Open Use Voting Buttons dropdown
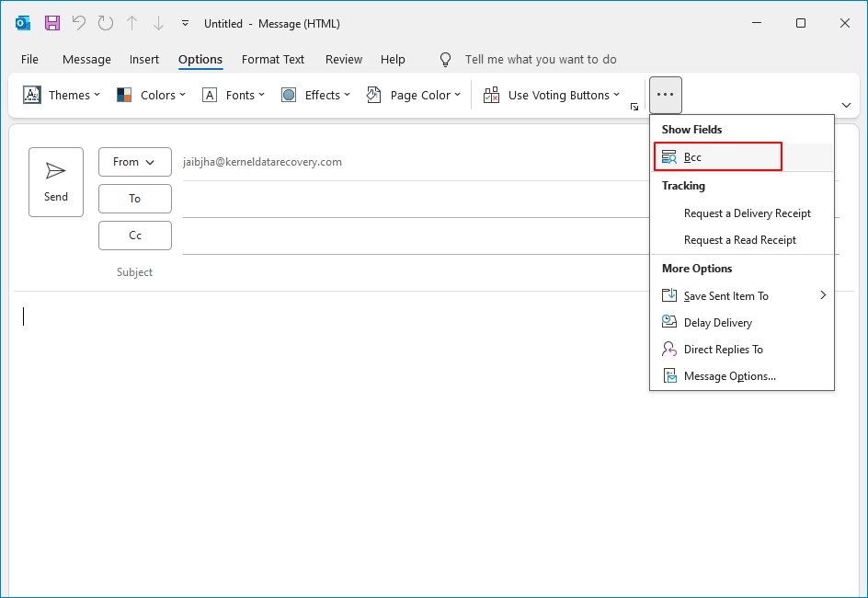 552,96
